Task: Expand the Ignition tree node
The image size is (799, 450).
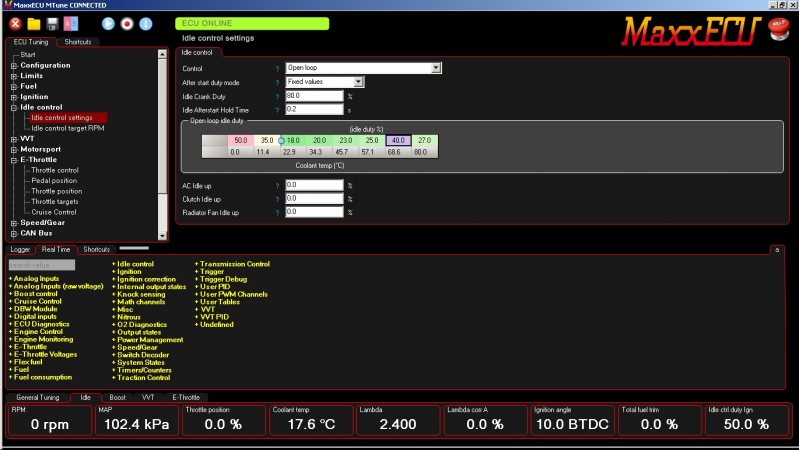Action: pos(14,97)
